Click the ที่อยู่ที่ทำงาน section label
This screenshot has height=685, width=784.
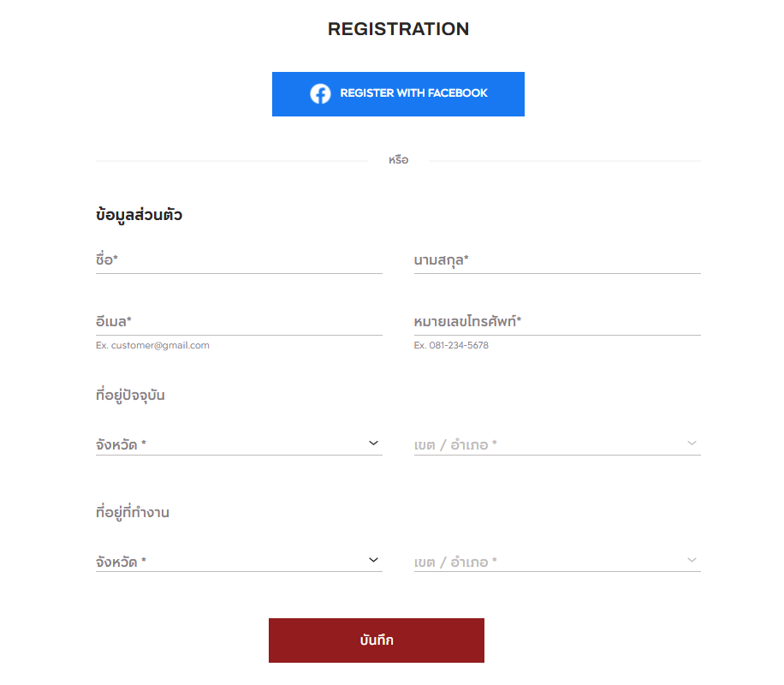coord(133,512)
